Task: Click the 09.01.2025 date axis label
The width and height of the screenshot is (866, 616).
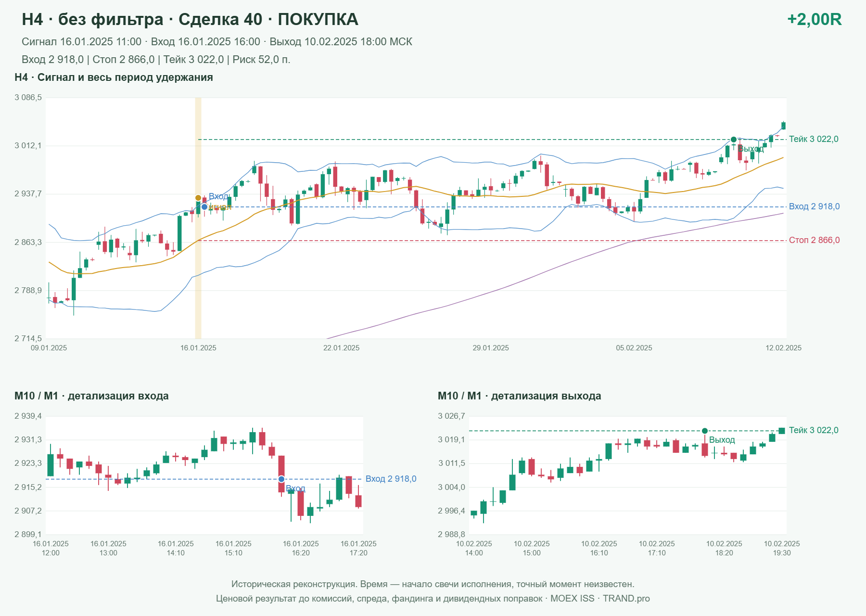Action: click(x=49, y=348)
